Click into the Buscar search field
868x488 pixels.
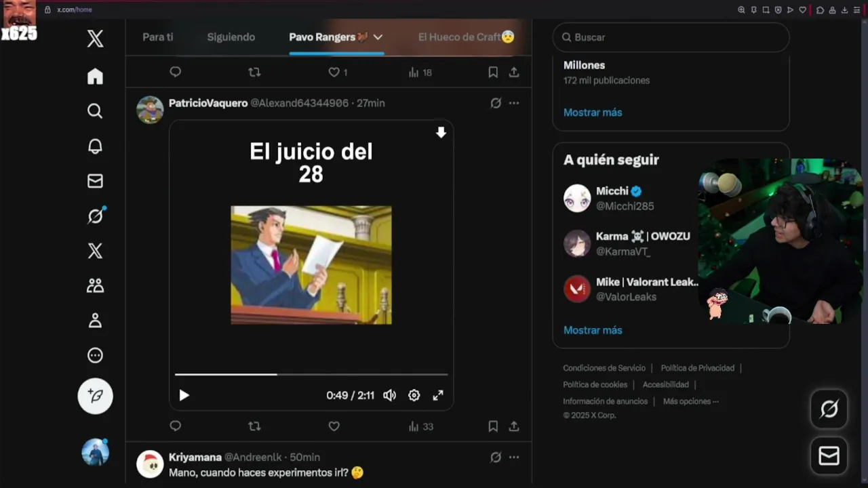pos(671,37)
